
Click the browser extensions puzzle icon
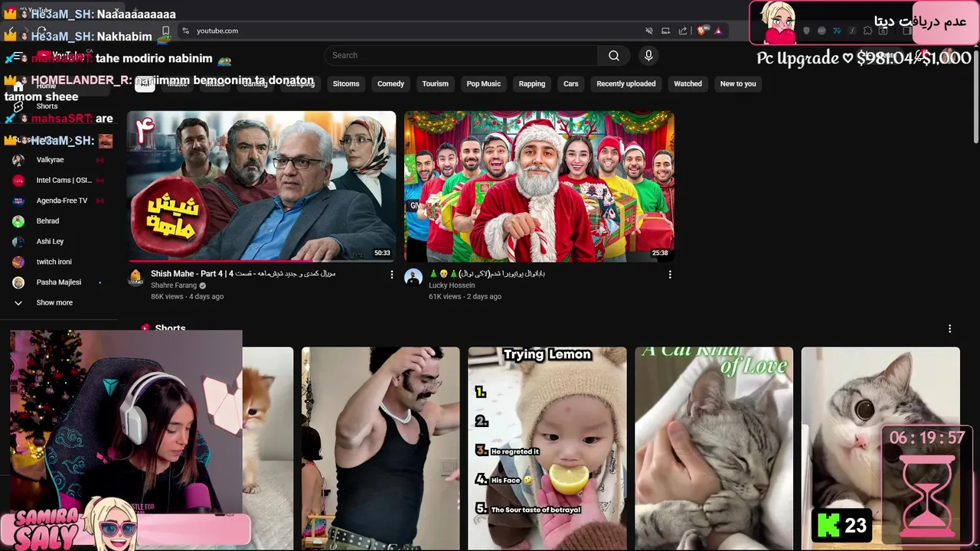tap(867, 31)
